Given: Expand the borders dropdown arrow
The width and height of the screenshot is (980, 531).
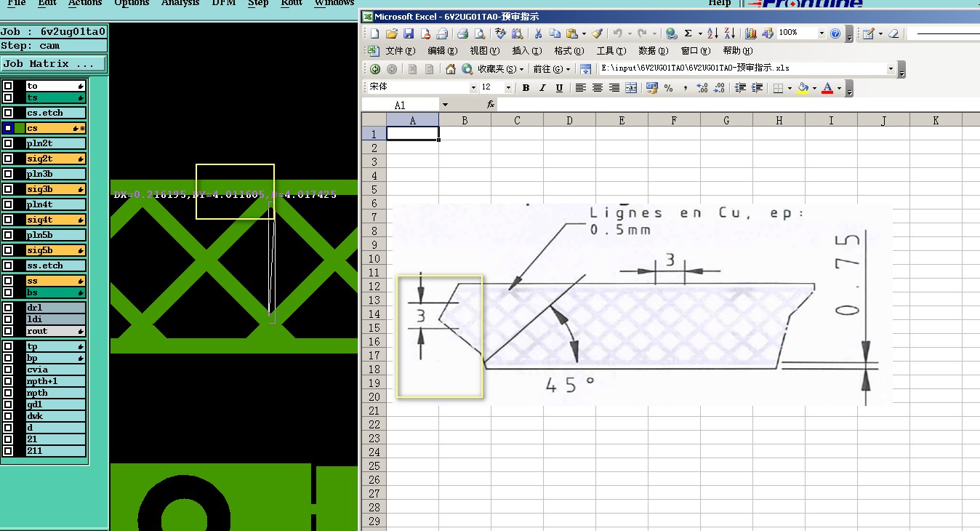Looking at the screenshot, I should pos(790,88).
